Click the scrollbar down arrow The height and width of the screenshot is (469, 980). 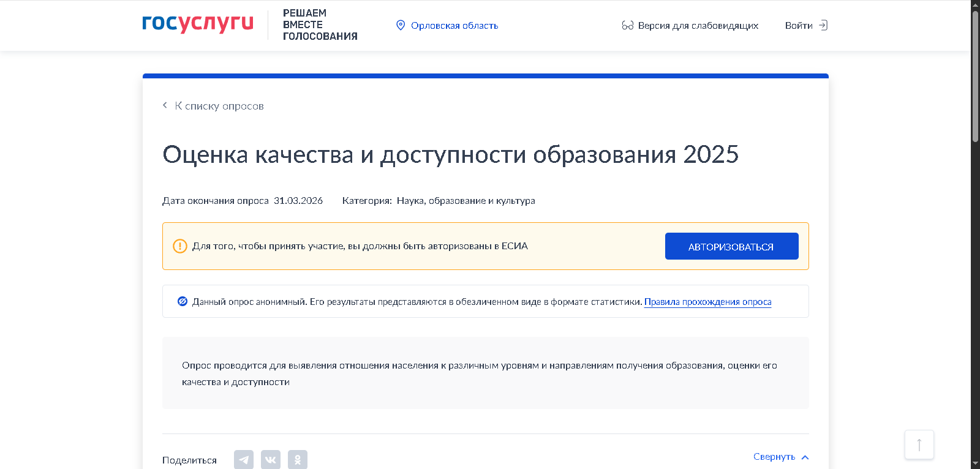tap(975, 463)
